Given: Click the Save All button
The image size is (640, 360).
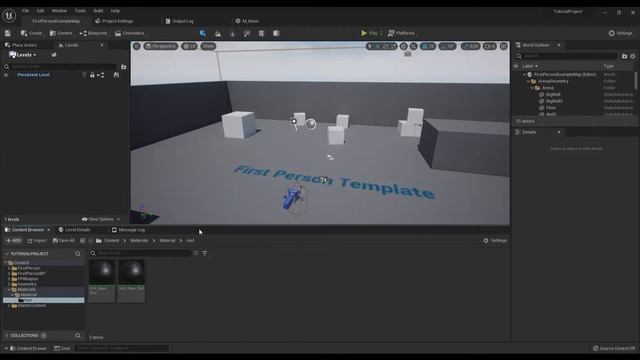Looking at the screenshot, I should click(x=64, y=241).
